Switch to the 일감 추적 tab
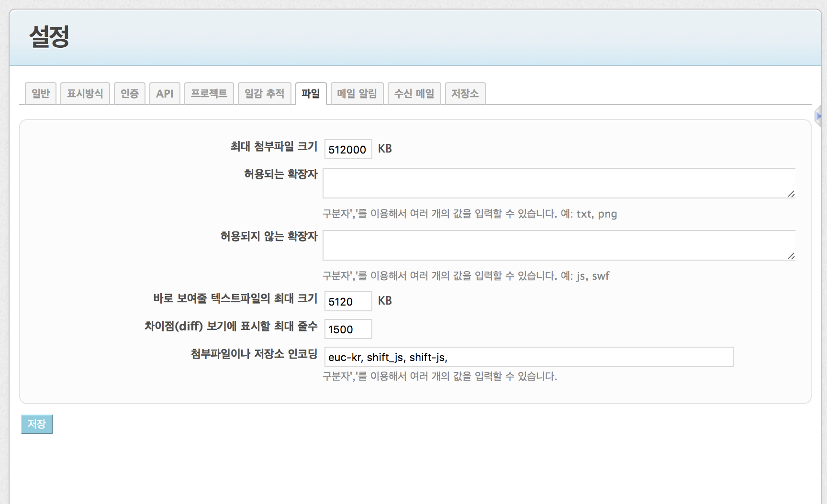This screenshot has height=504, width=827. (264, 94)
